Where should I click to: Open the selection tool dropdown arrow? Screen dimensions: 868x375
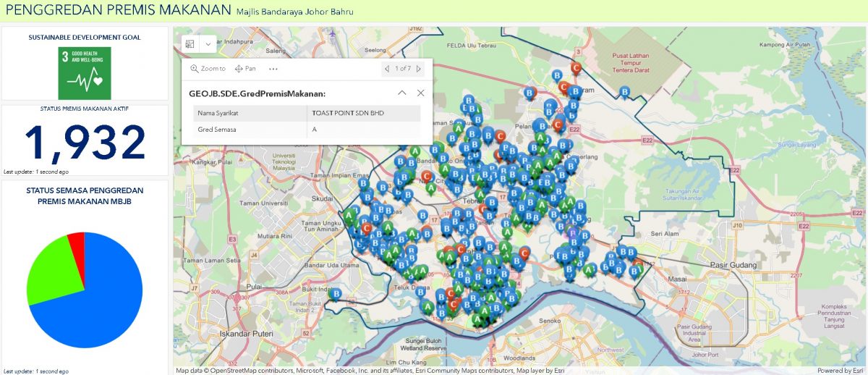(208, 44)
